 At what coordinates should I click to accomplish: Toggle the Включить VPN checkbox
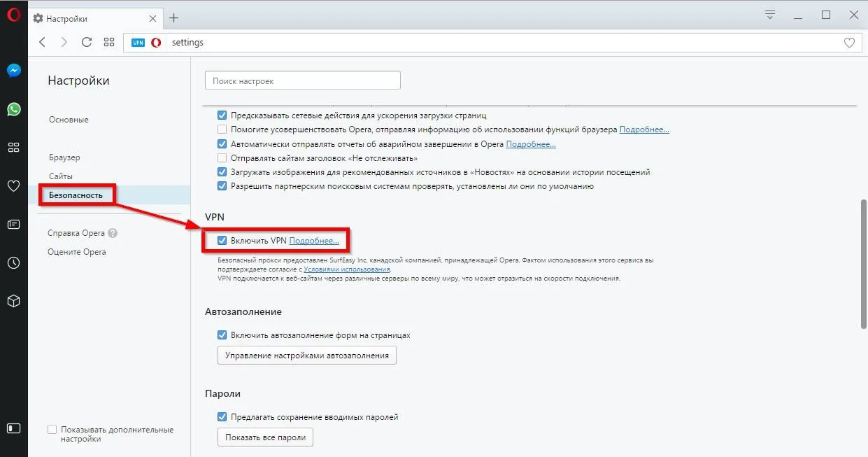(x=222, y=241)
